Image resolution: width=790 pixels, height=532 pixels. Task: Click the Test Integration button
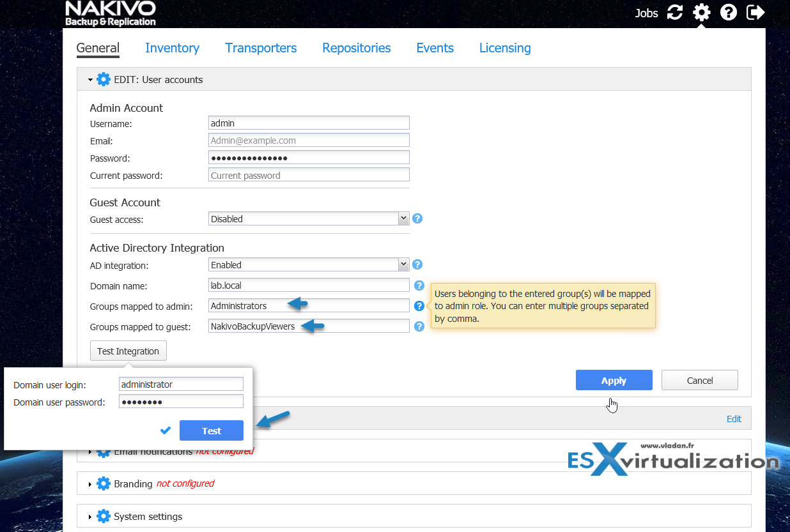[x=128, y=351]
